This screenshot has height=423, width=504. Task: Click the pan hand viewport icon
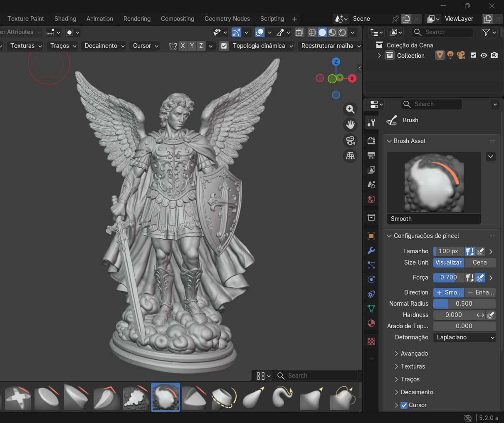coord(350,124)
